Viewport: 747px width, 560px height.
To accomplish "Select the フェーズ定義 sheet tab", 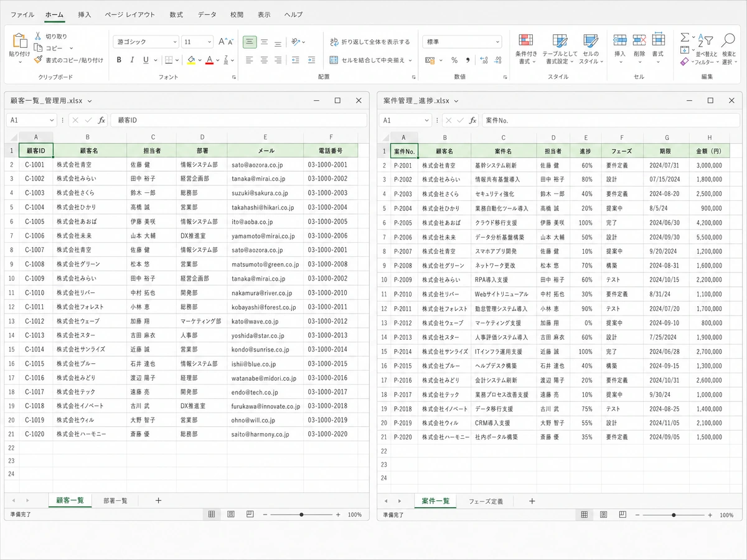I will [486, 501].
